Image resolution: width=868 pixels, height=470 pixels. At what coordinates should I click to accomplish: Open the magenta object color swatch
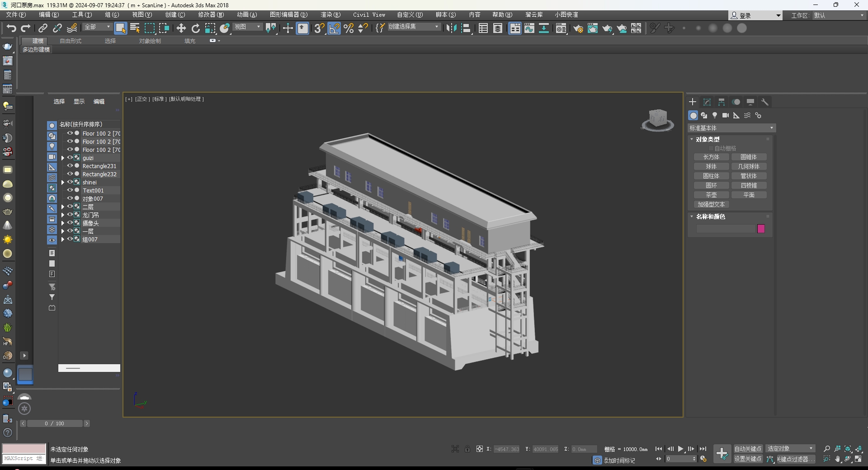pyautogui.click(x=761, y=229)
